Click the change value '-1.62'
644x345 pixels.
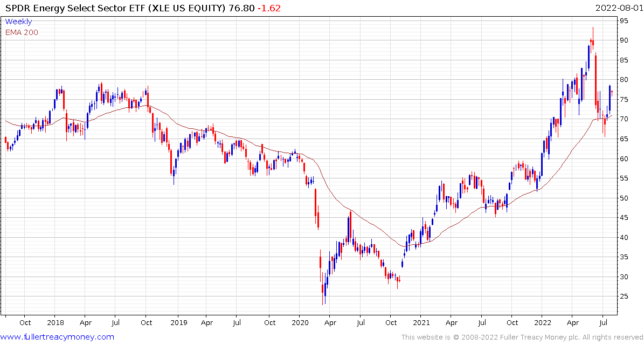(269, 8)
